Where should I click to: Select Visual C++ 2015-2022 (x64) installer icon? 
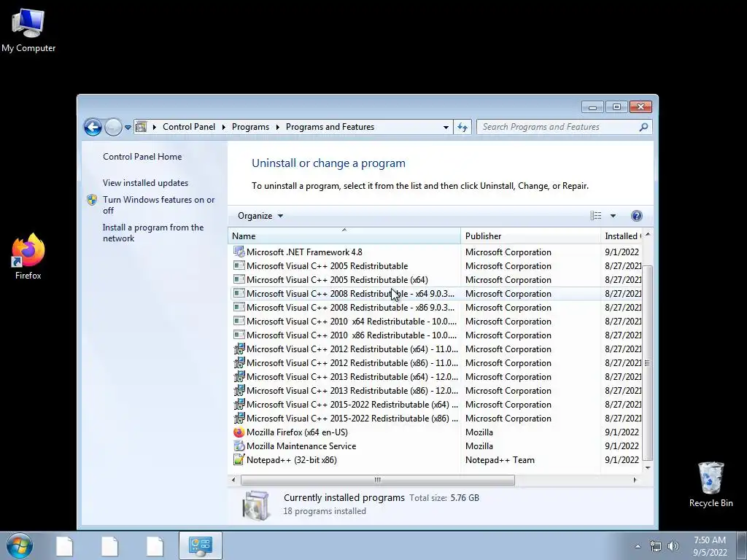coord(239,404)
